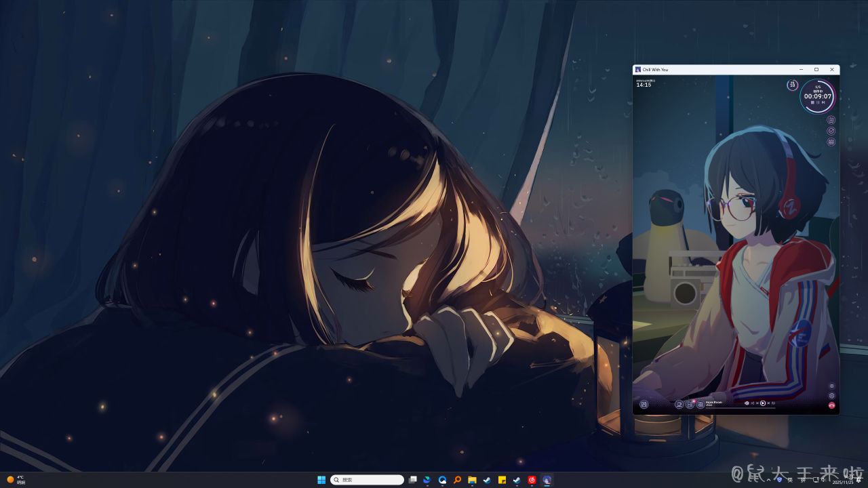Screen dimensions: 868x488
Task: Click the taskbar search box
Action: pyautogui.click(x=367, y=480)
